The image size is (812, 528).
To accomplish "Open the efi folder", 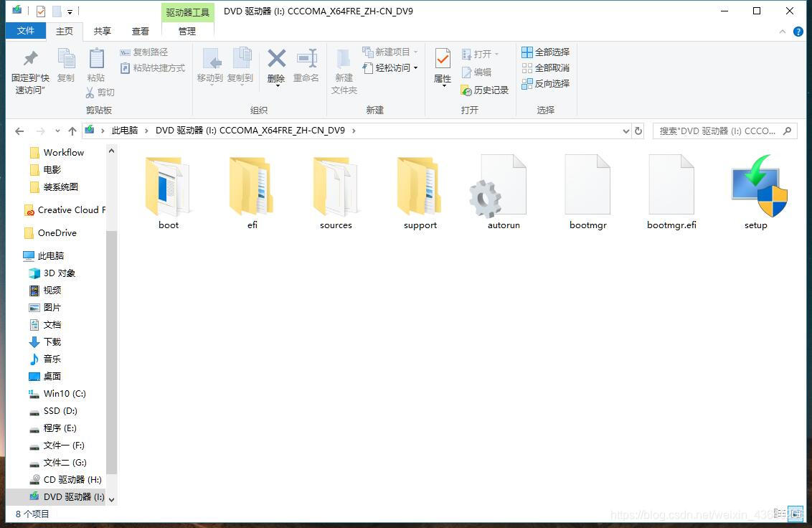I will (252, 192).
